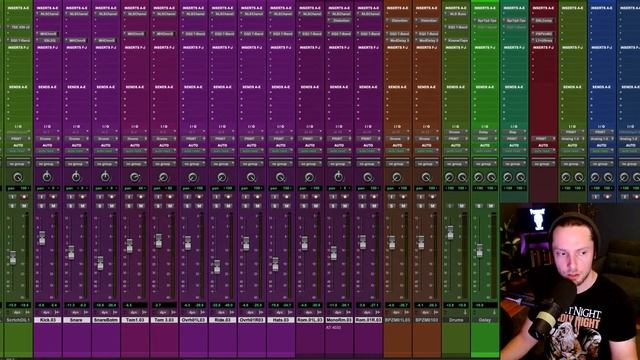Click the Rom.01L03 pan knob
640x360 pixels.
tap(309, 177)
